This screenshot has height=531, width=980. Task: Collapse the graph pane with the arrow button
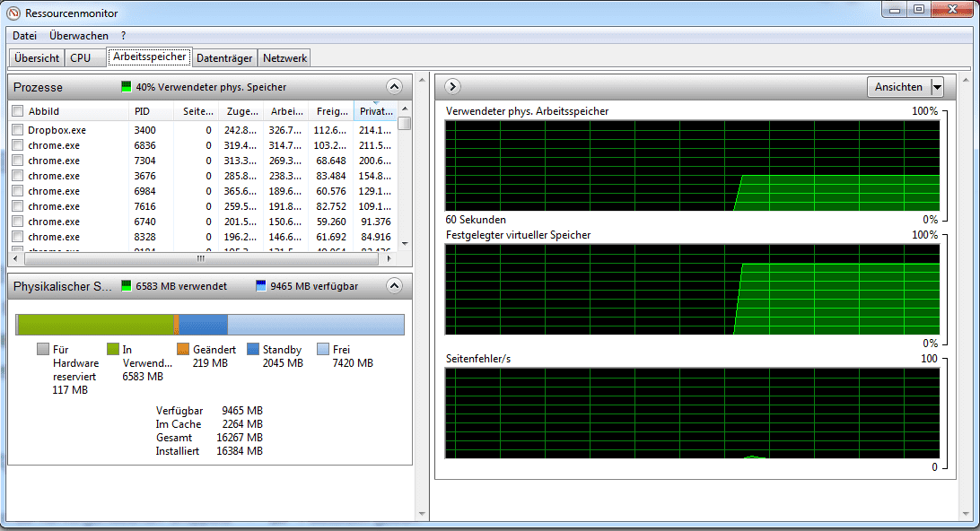click(x=452, y=86)
